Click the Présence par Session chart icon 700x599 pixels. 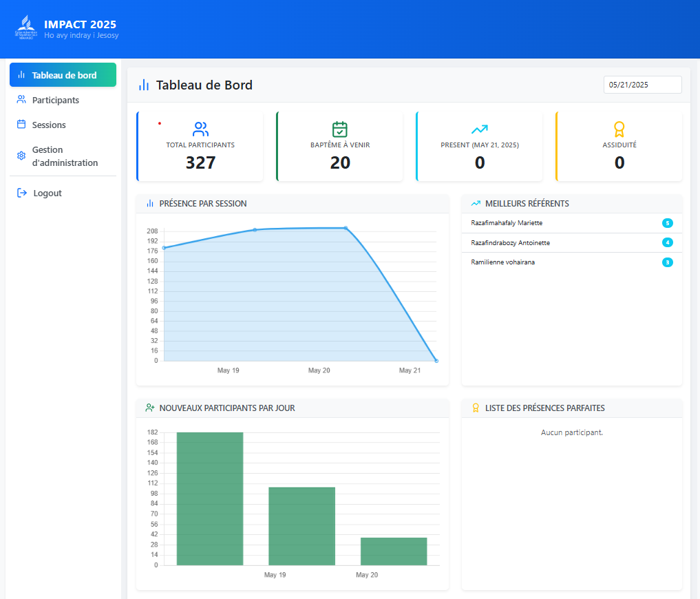[149, 203]
